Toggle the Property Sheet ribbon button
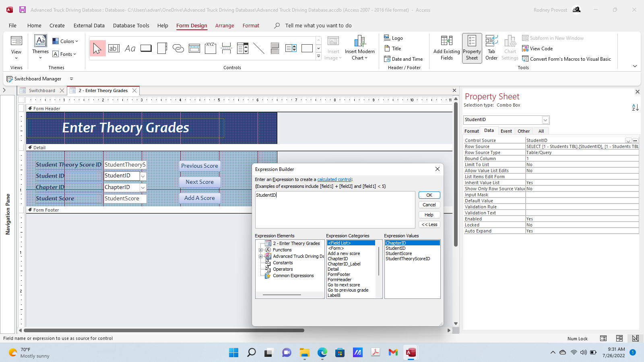644x362 pixels. pos(472,48)
